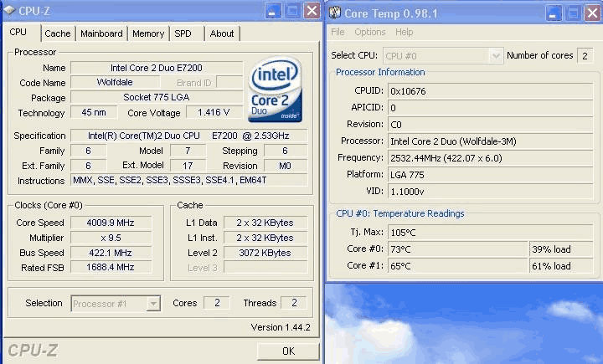Expand the Processor #1 selection dropdown
The image size is (603, 364).
(153, 303)
